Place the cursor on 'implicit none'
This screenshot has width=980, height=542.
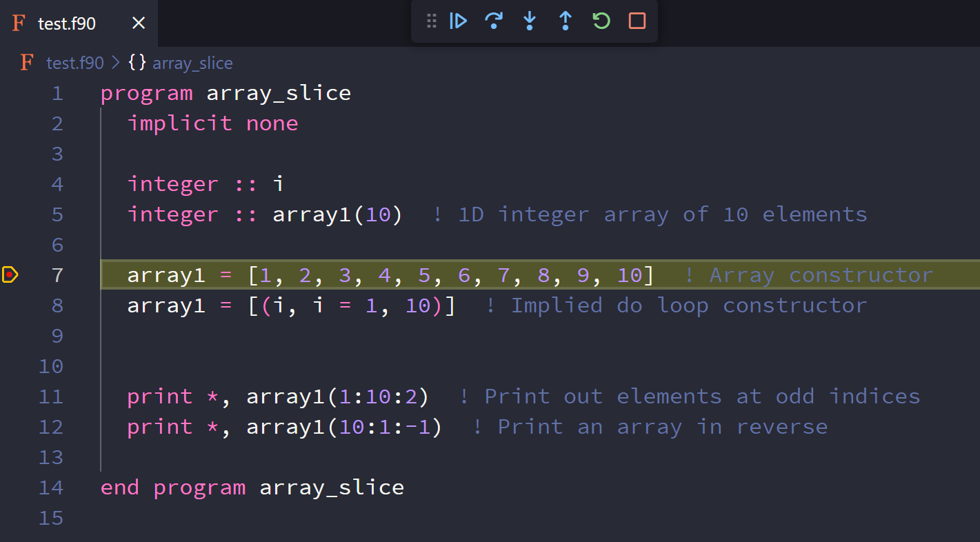point(212,123)
